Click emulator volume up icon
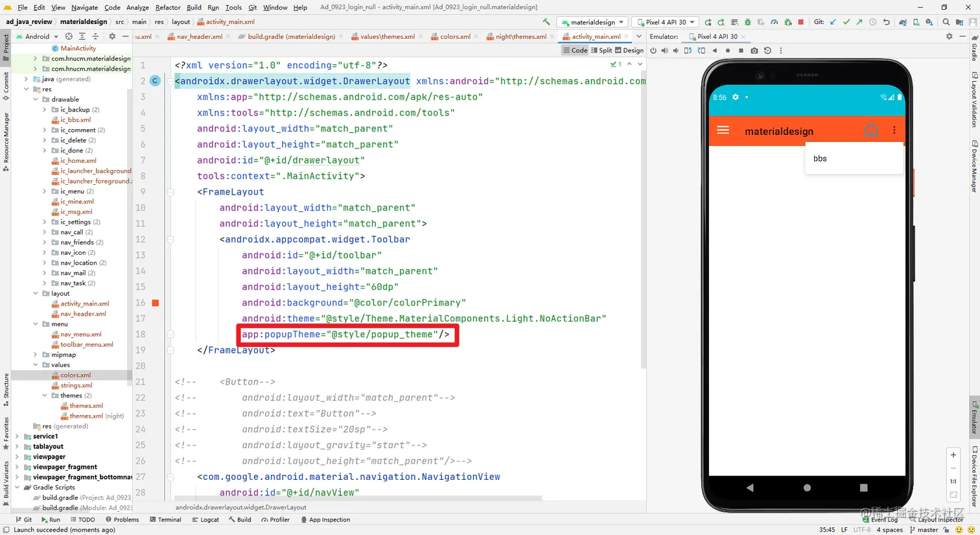980x535 pixels. tap(664, 51)
